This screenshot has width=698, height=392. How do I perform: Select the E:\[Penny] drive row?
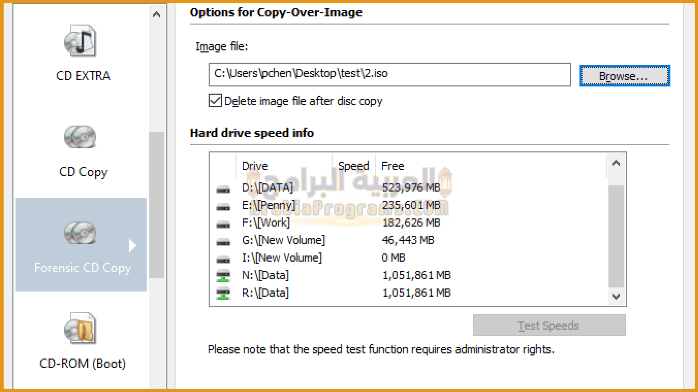410,205
